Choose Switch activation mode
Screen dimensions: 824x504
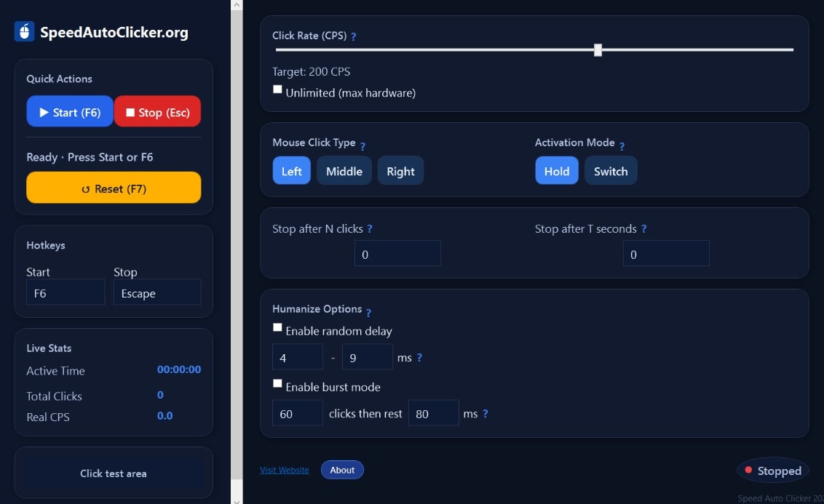[x=611, y=171]
